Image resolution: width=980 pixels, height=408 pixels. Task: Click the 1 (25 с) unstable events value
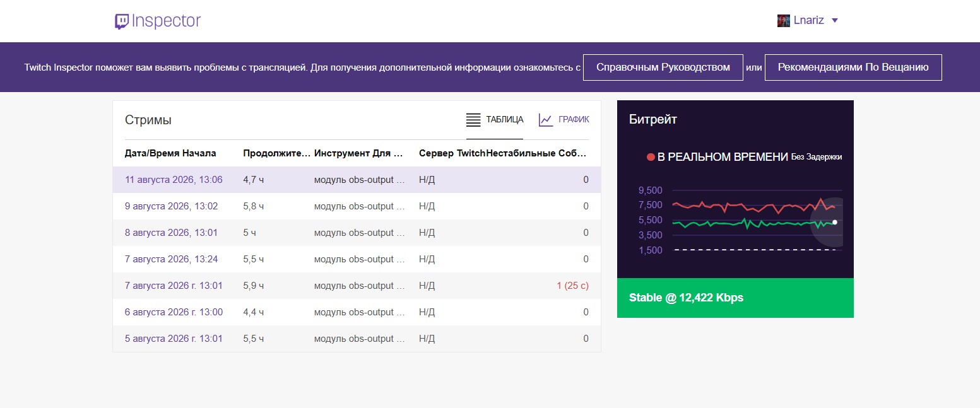(572, 286)
